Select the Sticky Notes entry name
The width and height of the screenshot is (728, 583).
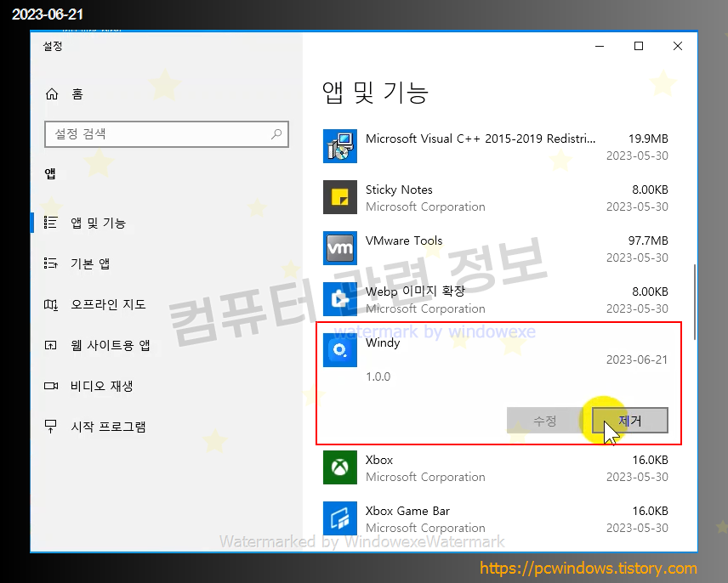coord(399,190)
